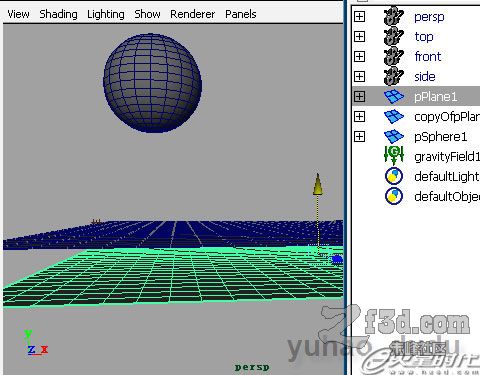Click the defaultLightSet icon
Viewport: 480px width, 375px height.
tap(394, 176)
